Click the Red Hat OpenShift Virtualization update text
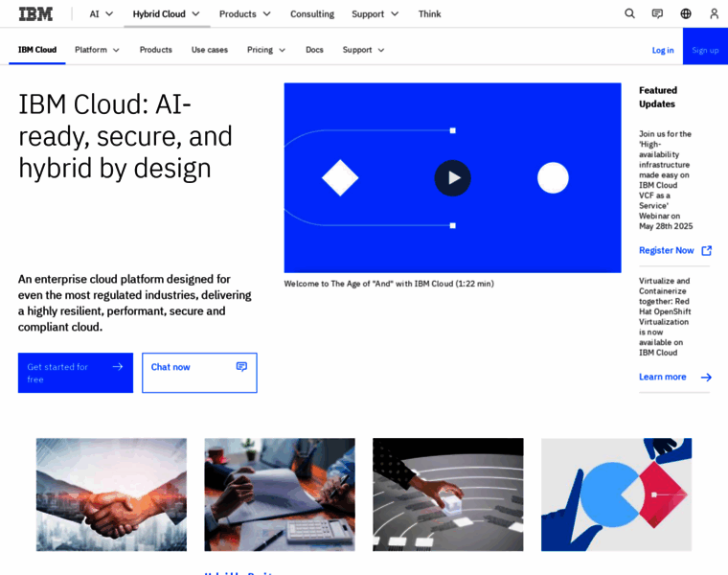The width and height of the screenshot is (728, 575). [x=665, y=317]
